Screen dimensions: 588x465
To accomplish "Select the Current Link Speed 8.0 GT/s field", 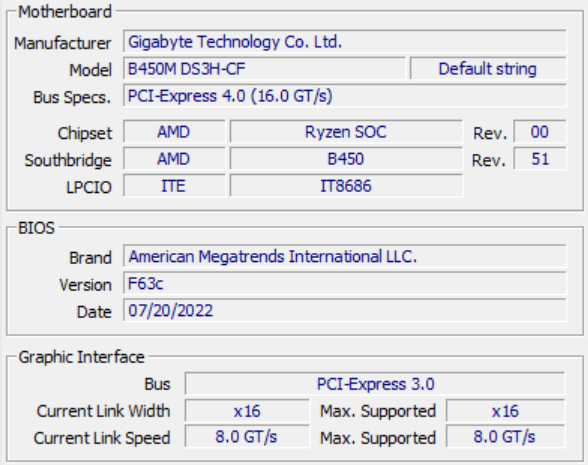I will [247, 436].
